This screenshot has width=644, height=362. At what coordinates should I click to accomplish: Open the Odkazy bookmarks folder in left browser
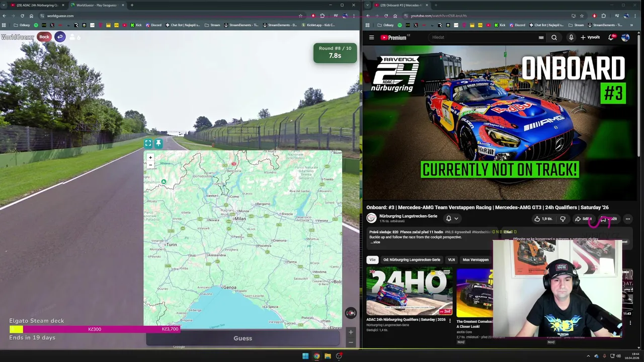22,25
